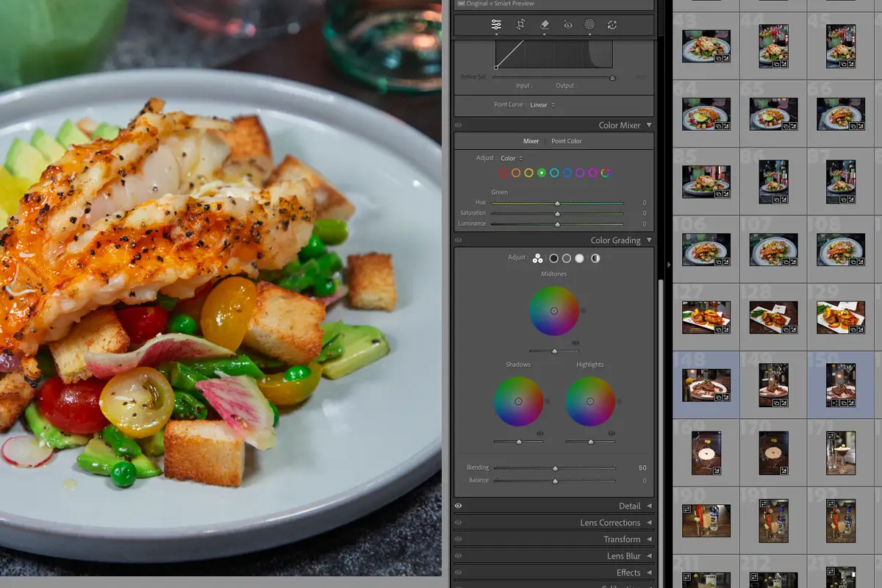
Task: Choose the Magenta color circle in Mixer
Action: [x=592, y=173]
